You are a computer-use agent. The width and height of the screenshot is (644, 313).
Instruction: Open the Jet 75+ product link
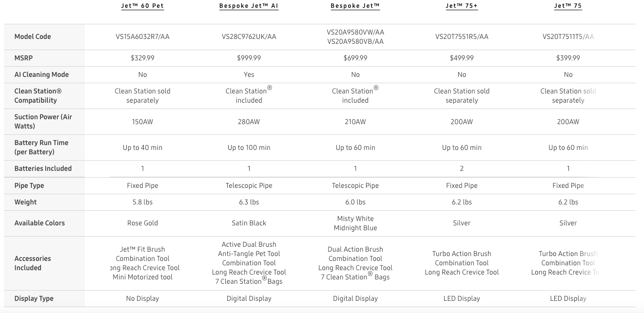tap(461, 6)
